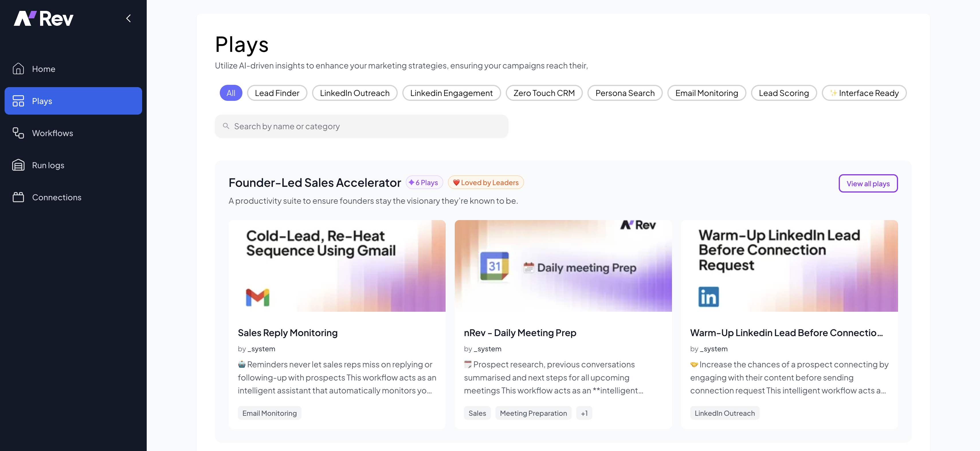Filter by Interface Ready category

[864, 93]
